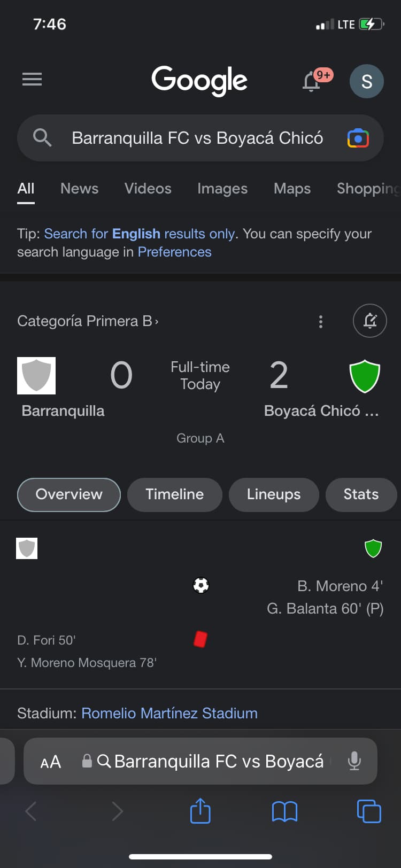Open the account avatar labeled S
This screenshot has height=868, width=401.
point(366,81)
